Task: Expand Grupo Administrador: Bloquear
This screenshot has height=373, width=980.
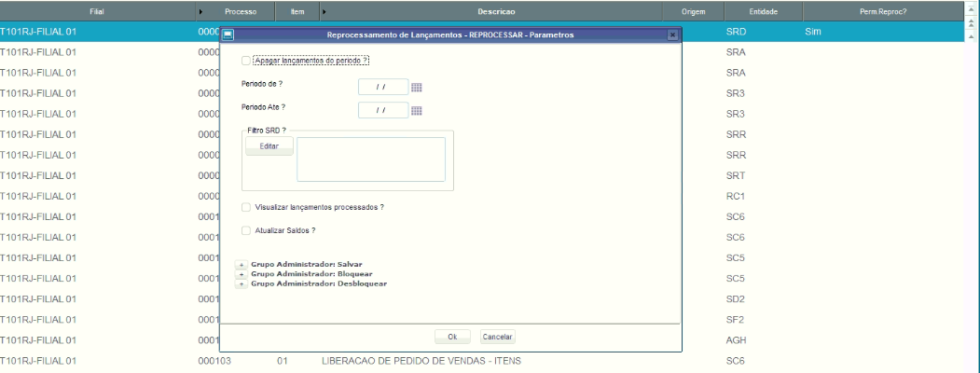Action: (x=242, y=274)
